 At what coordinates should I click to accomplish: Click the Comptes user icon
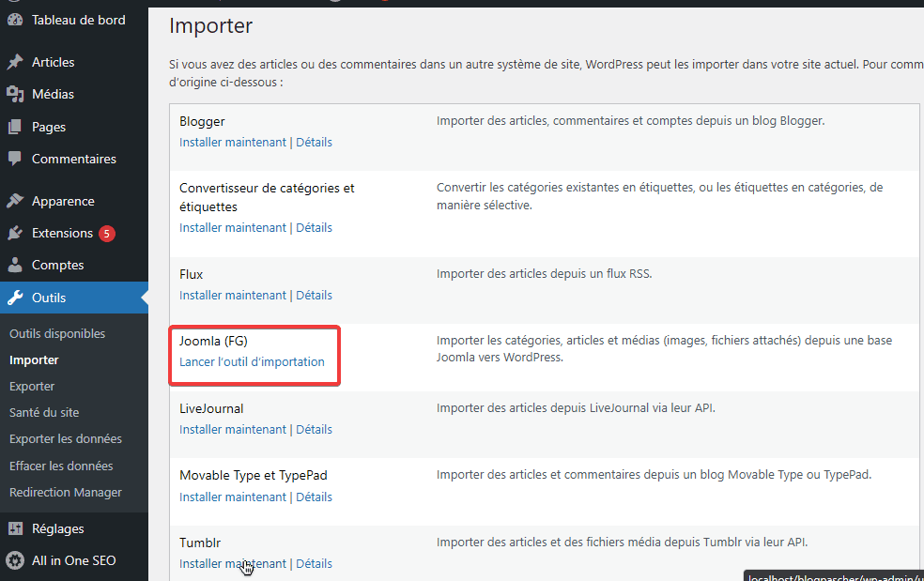pos(15,266)
